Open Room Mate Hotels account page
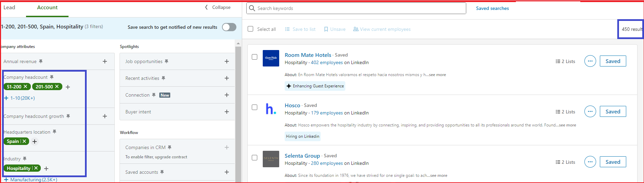 (x=308, y=55)
